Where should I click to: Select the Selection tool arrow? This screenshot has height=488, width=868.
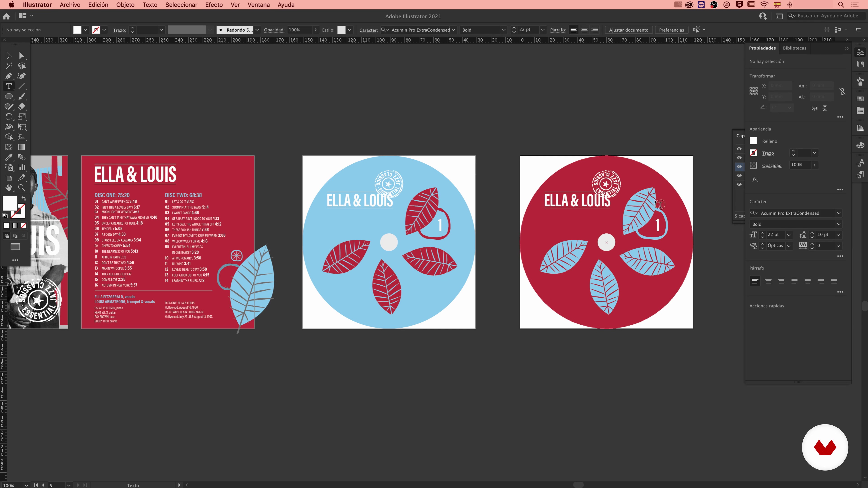click(9, 56)
